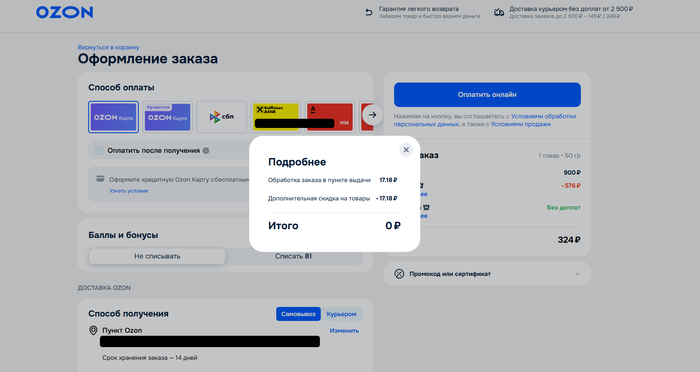Open Условиями продажи link
Screen dimensions: 700x372
click(521, 124)
